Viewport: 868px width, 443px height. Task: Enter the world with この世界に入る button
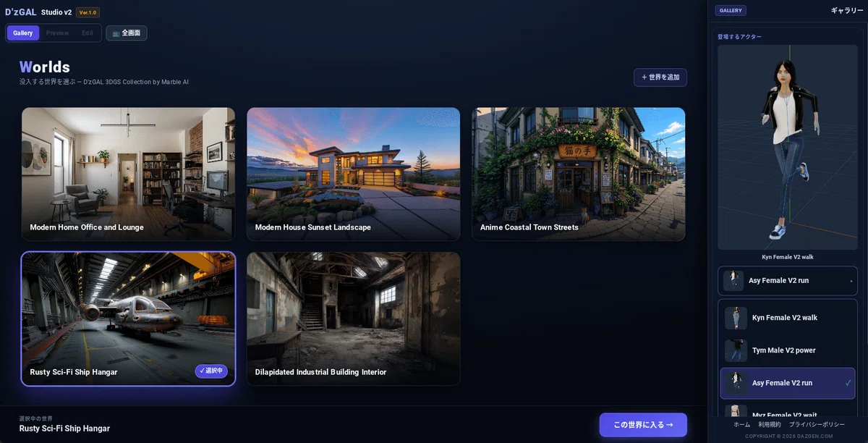(x=643, y=425)
